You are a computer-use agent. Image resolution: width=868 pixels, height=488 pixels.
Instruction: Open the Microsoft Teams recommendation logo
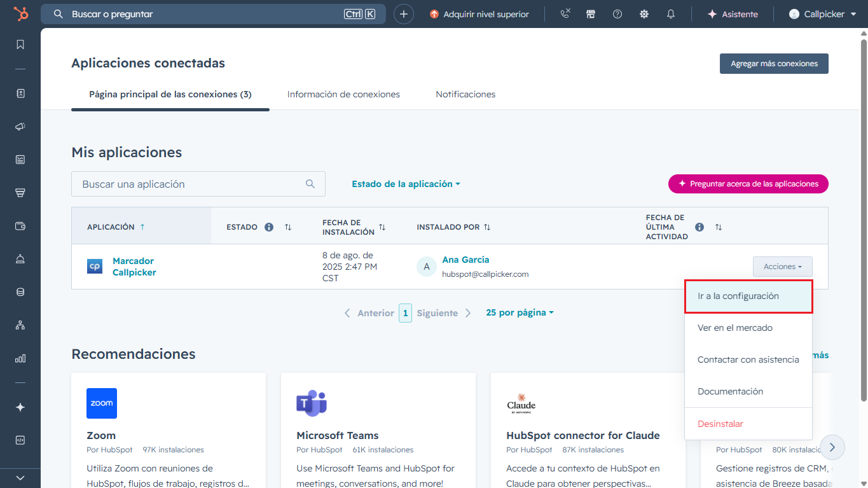coord(312,403)
